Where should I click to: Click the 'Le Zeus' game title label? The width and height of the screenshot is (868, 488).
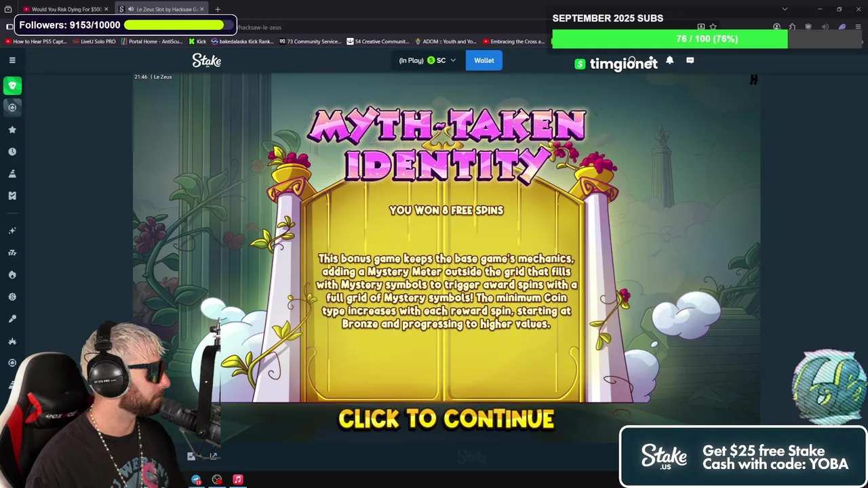pyautogui.click(x=163, y=77)
